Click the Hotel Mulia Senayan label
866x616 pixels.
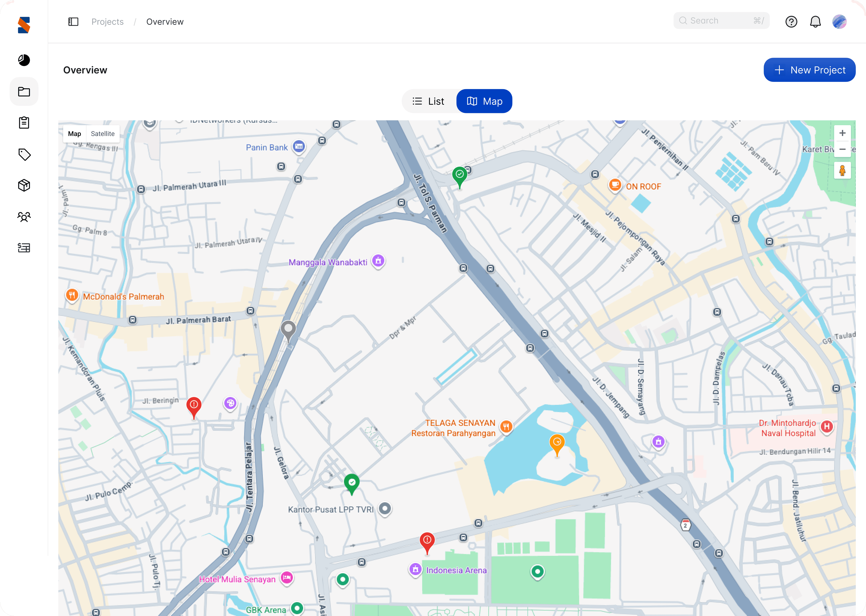(x=237, y=579)
